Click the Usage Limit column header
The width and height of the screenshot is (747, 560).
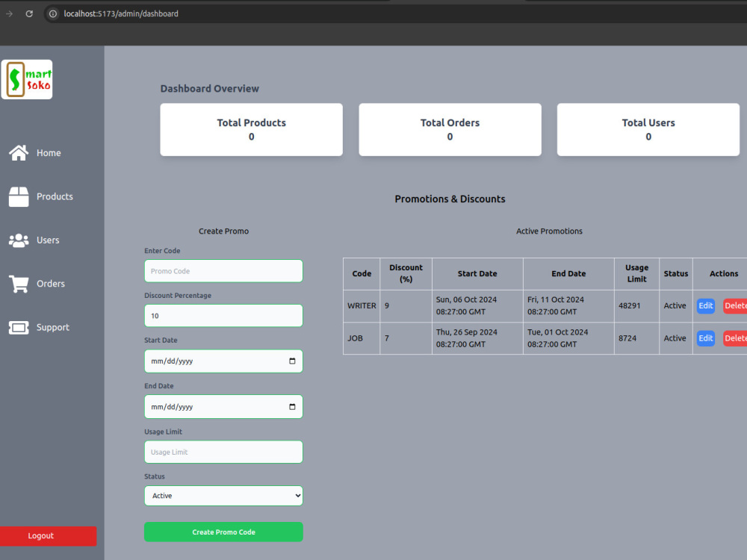637,273
